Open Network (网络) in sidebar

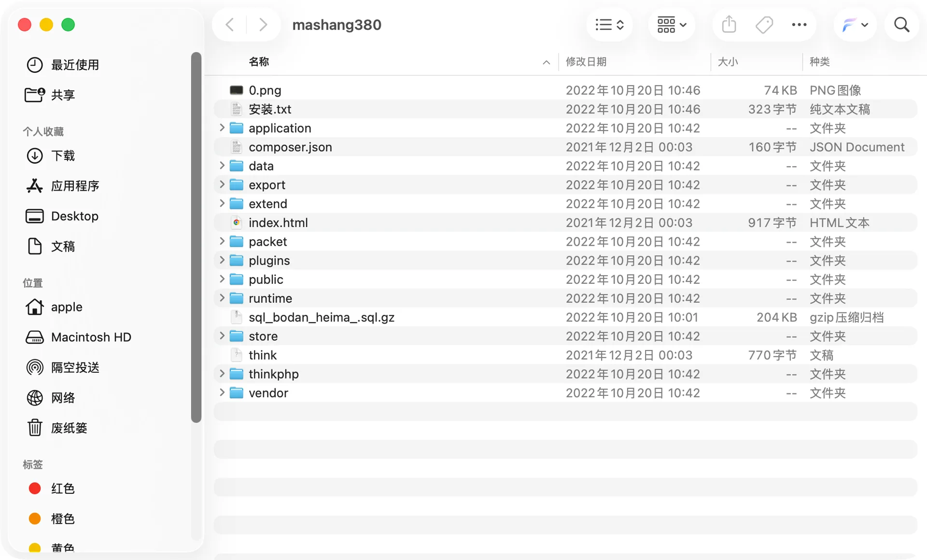(x=50, y=398)
